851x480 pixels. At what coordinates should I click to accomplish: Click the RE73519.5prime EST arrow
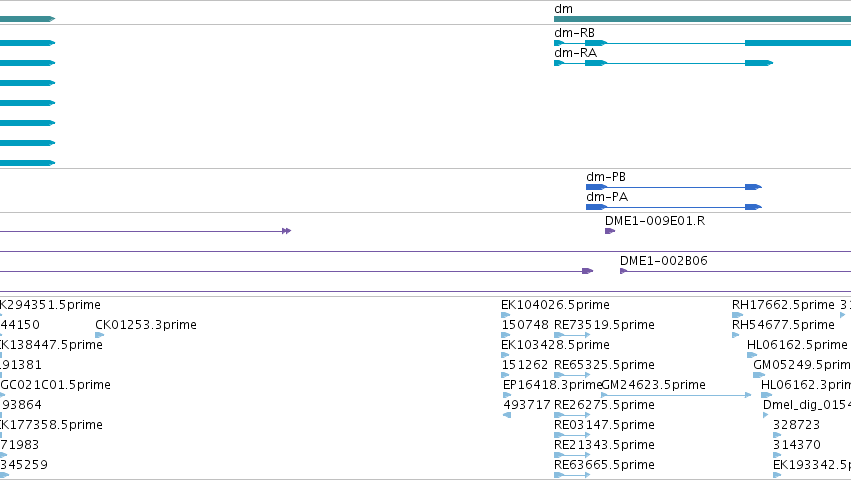pos(572,335)
